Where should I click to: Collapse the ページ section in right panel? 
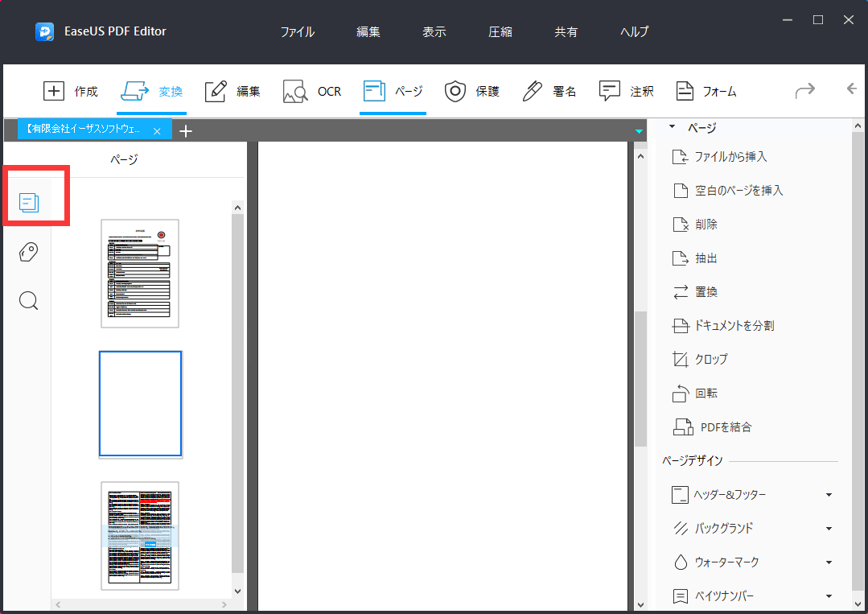(672, 128)
